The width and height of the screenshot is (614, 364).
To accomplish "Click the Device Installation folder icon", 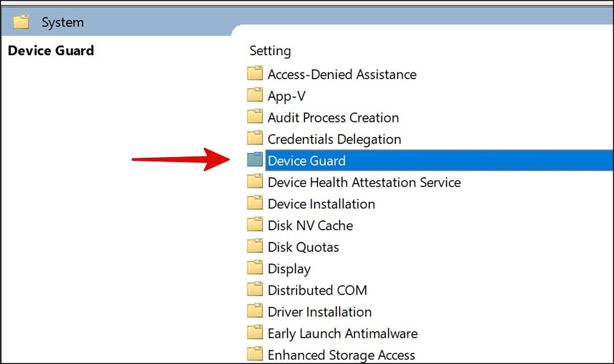I will (255, 203).
